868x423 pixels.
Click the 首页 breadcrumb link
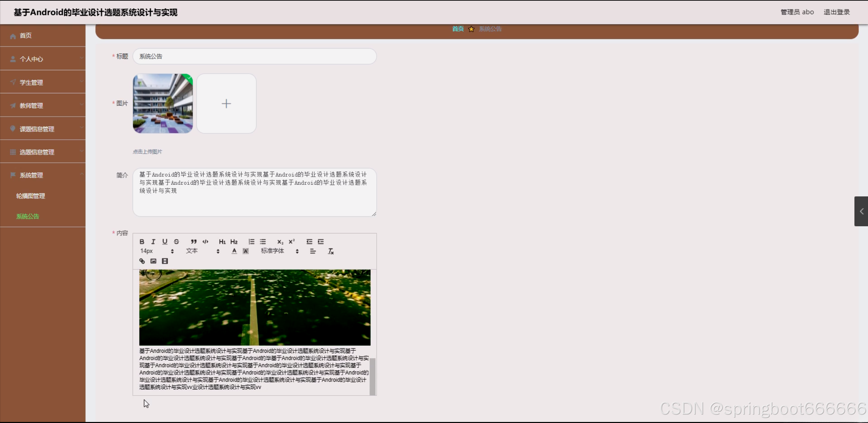click(x=458, y=29)
